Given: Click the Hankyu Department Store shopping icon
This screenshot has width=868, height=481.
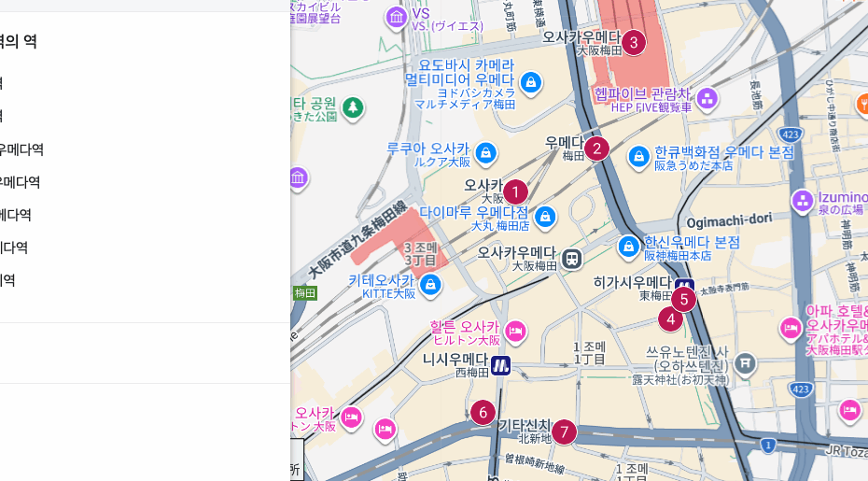Looking at the screenshot, I should 638,155.
